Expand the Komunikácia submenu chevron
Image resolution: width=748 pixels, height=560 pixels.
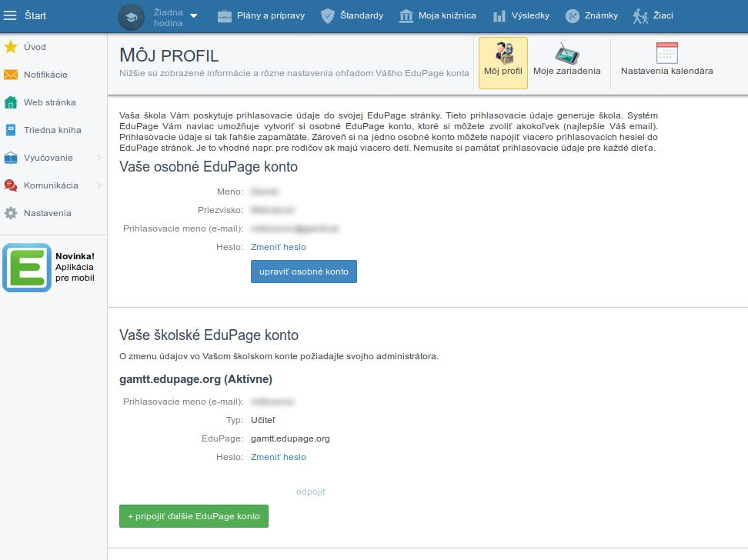99,185
